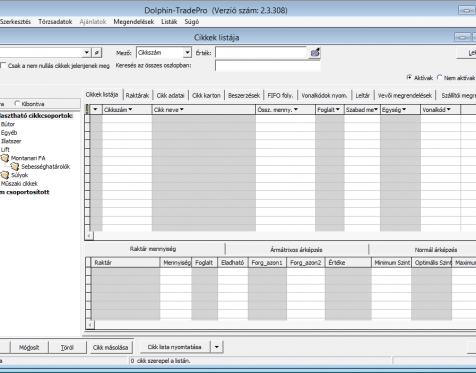Switch to Ármátrixos árképzés tab
The height and width of the screenshot is (373, 476).
click(x=296, y=249)
